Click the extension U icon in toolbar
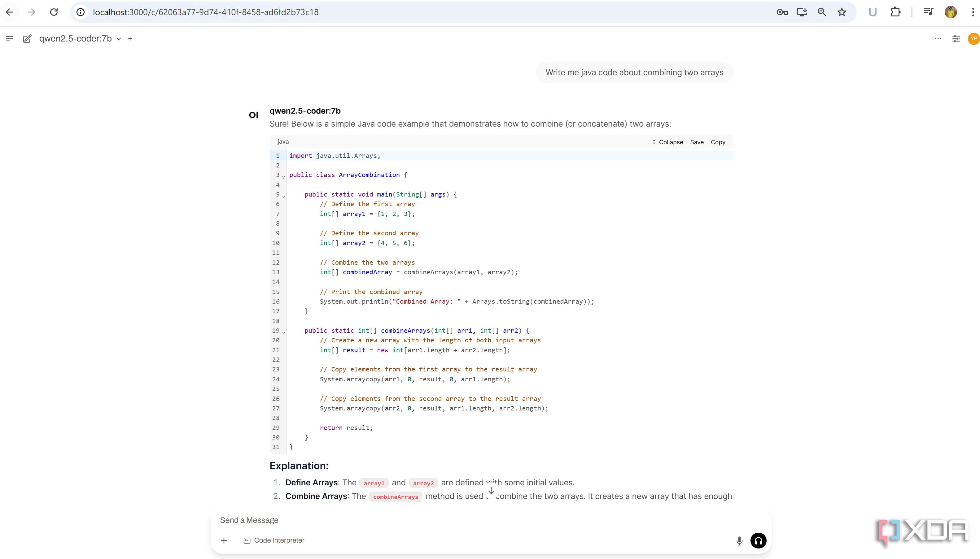The height and width of the screenshot is (559, 980). [x=873, y=12]
